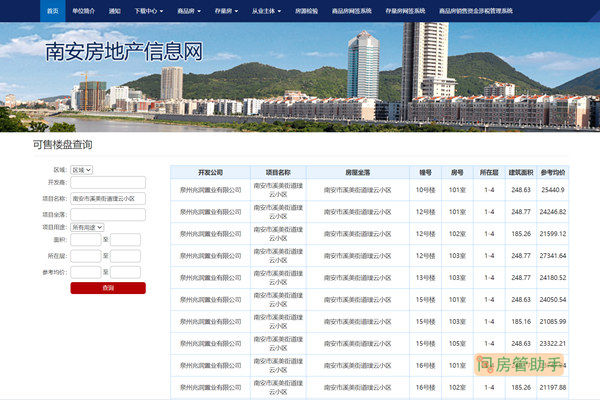Click the 13号楼 building cell
The width and height of the screenshot is (600, 400).
tap(426, 278)
